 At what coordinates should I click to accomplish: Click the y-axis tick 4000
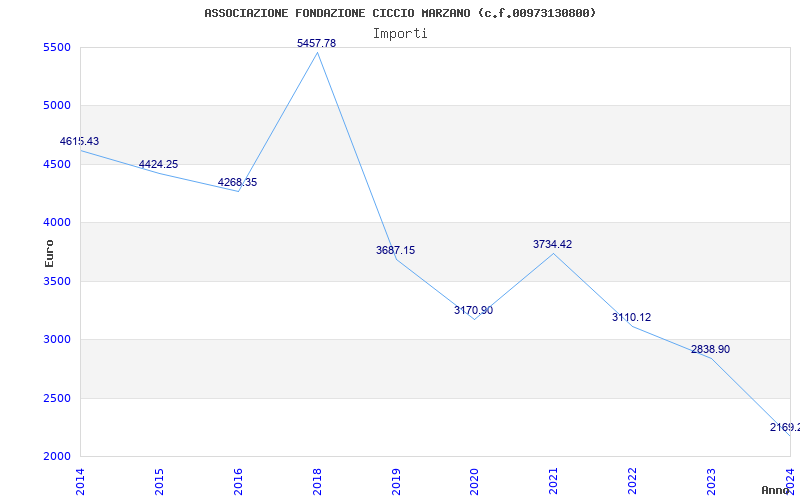tap(57, 222)
